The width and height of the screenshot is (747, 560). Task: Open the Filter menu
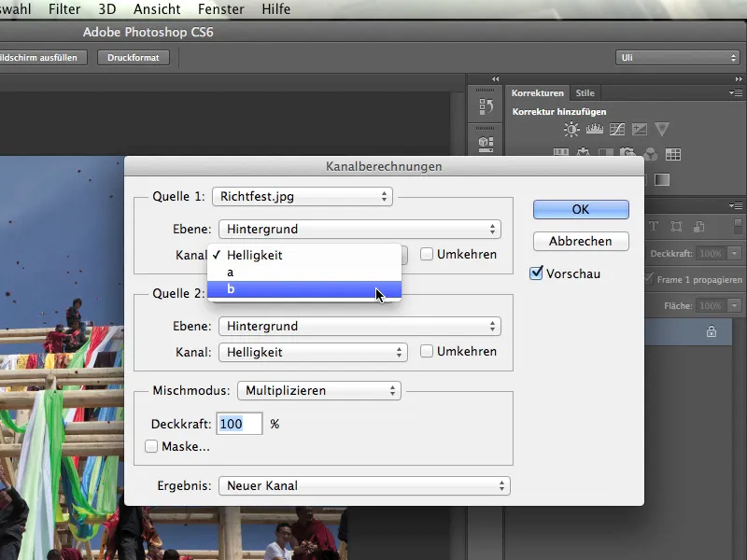pyautogui.click(x=64, y=9)
